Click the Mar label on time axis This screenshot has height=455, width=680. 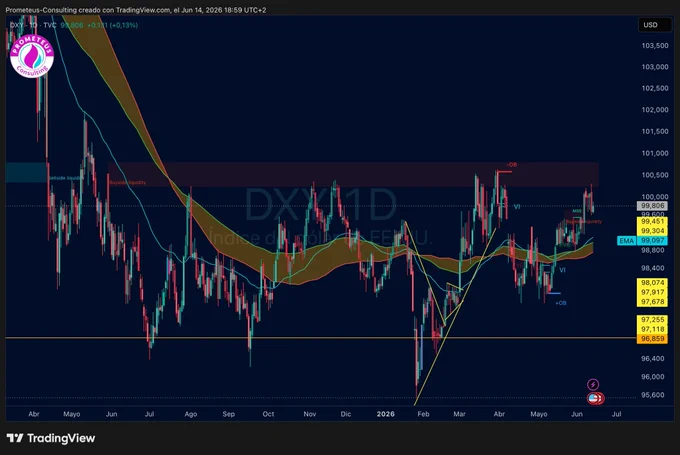(459, 414)
